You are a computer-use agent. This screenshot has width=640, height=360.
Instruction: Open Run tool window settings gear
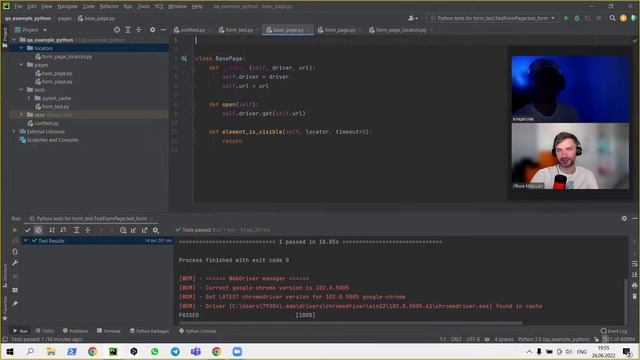pyautogui.click(x=624, y=219)
